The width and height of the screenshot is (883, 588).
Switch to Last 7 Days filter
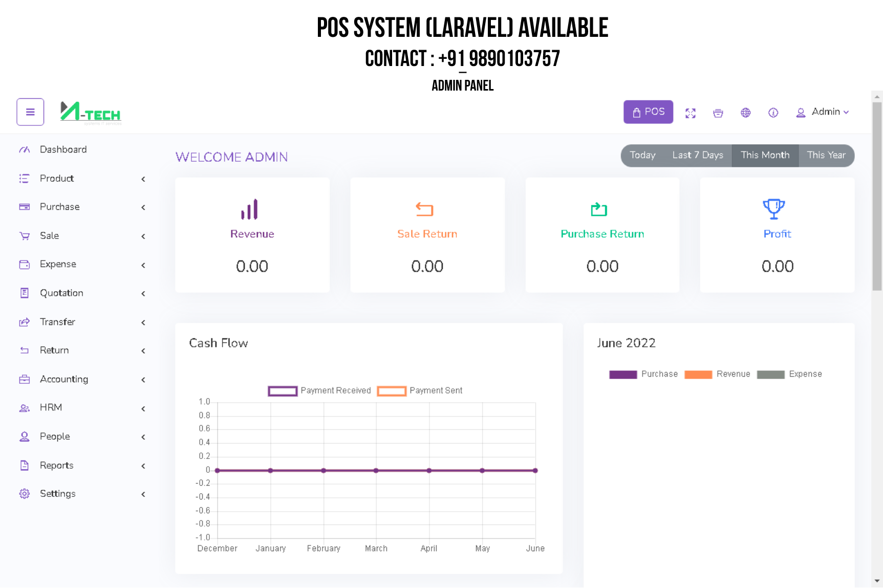(x=697, y=156)
